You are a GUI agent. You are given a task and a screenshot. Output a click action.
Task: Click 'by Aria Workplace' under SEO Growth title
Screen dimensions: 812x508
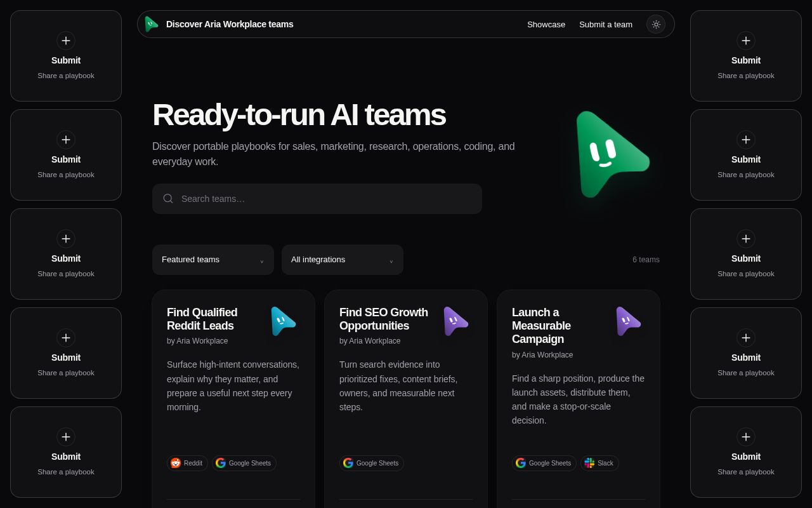pos(370,341)
